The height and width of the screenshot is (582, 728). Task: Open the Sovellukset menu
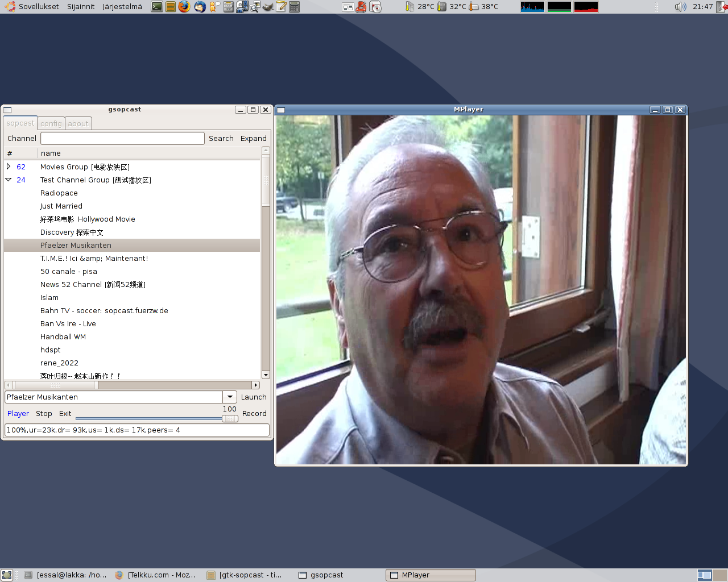tap(39, 7)
